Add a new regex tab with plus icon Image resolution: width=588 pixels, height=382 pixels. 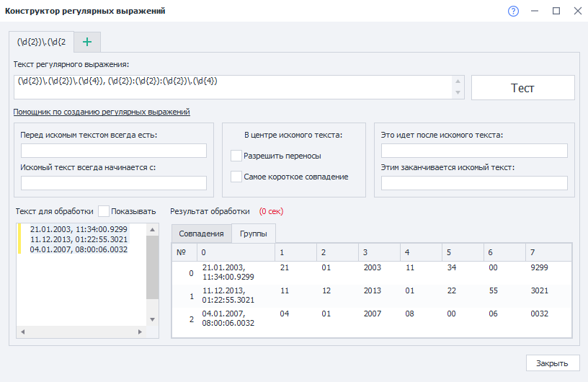[x=88, y=42]
